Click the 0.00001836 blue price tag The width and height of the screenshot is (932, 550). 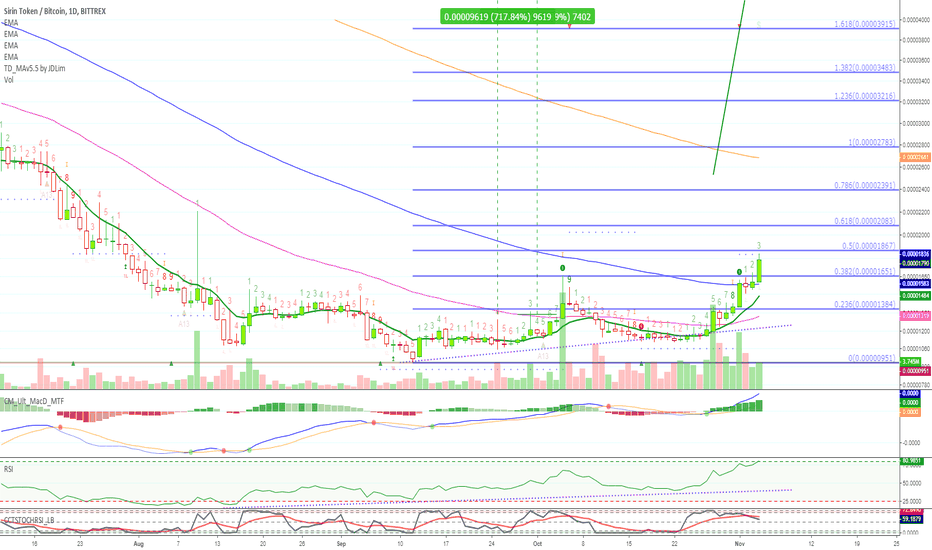coord(916,254)
